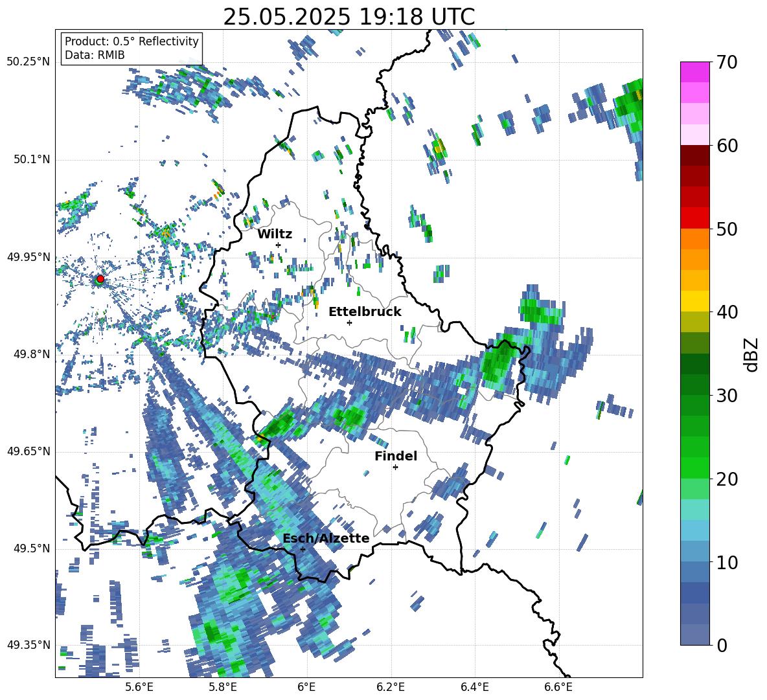
Task: Click the 0 colorbar tick label
Action: point(721,645)
